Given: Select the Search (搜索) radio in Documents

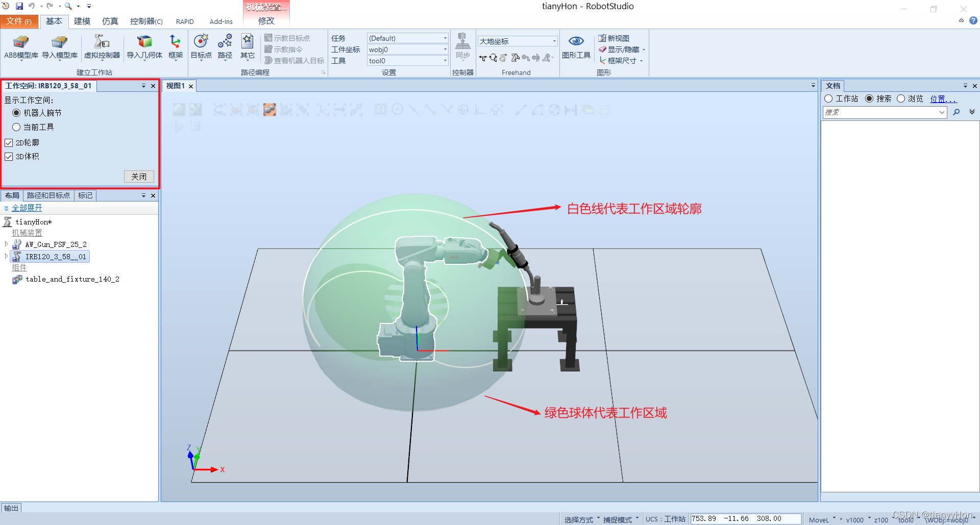Looking at the screenshot, I should (x=869, y=98).
